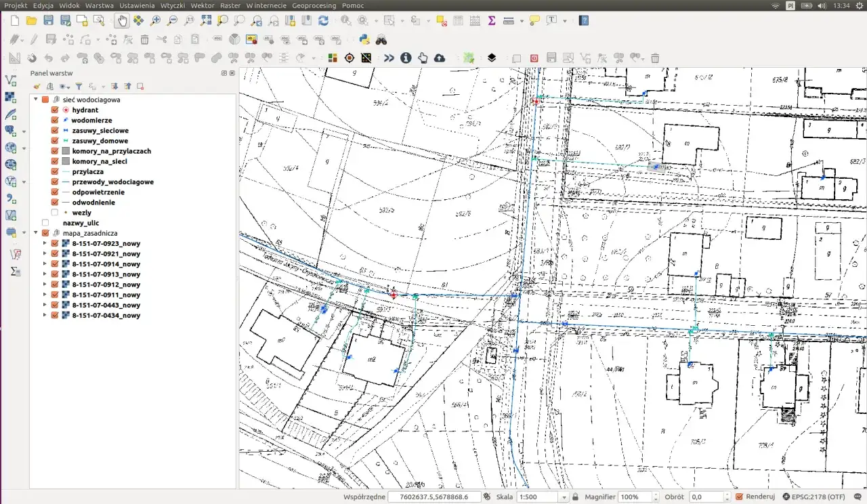Open the select features dropdown arrow
867x504 pixels.
(402, 21)
